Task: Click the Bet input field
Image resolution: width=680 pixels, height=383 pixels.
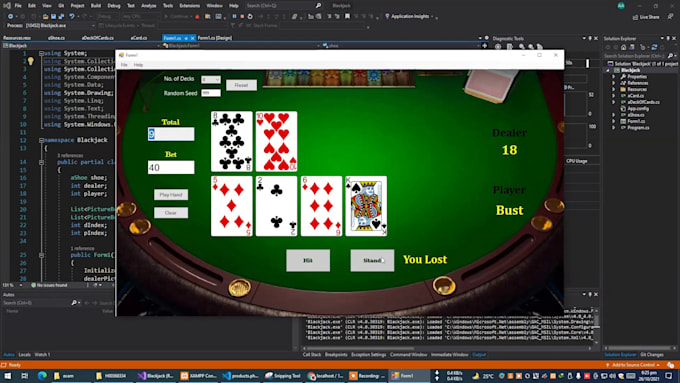Action: click(171, 167)
